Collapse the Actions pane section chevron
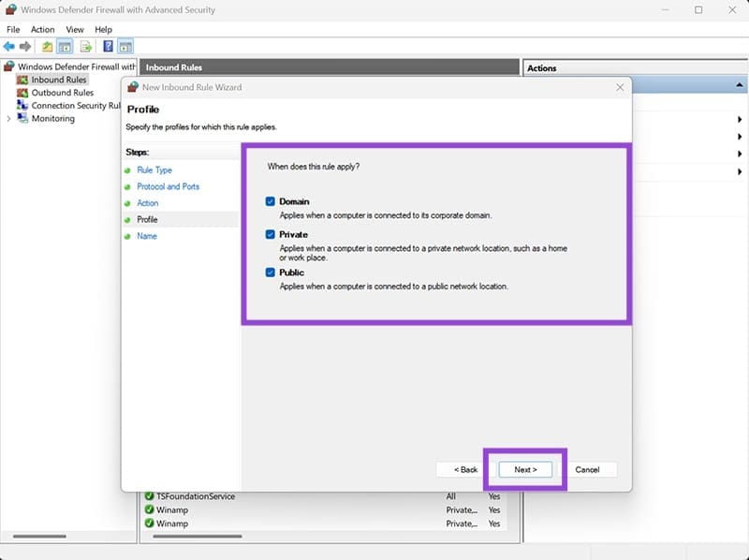749x560 pixels. point(740,85)
